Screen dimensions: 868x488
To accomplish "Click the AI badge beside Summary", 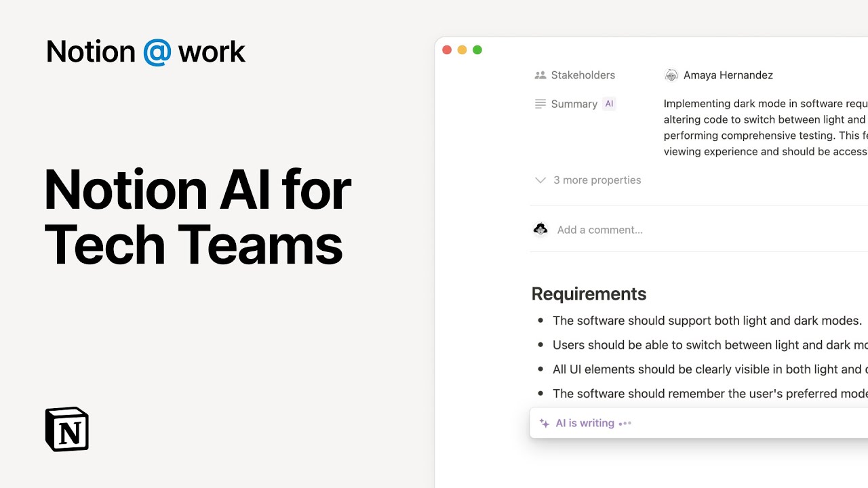I will [x=609, y=104].
